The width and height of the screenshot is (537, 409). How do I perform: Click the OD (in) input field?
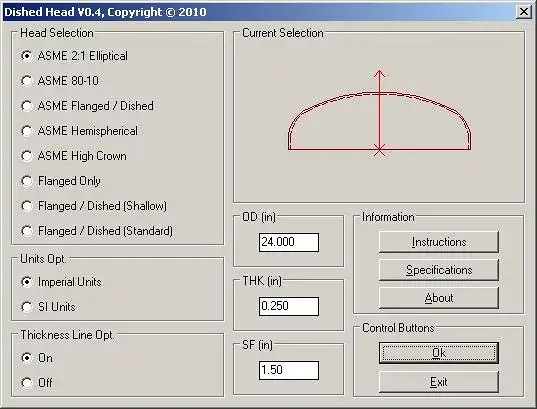pyautogui.click(x=289, y=242)
